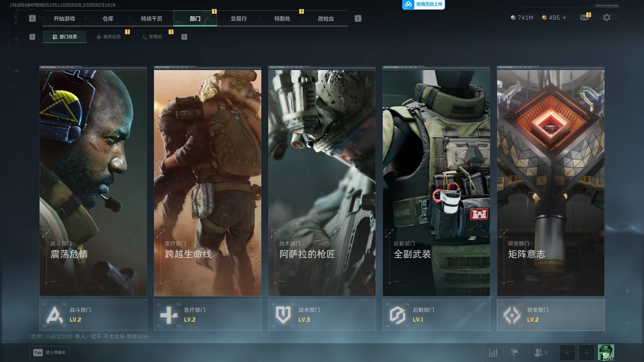Click the second empty squad slot plus
The width and height of the screenshot is (644, 362).
[586, 353]
